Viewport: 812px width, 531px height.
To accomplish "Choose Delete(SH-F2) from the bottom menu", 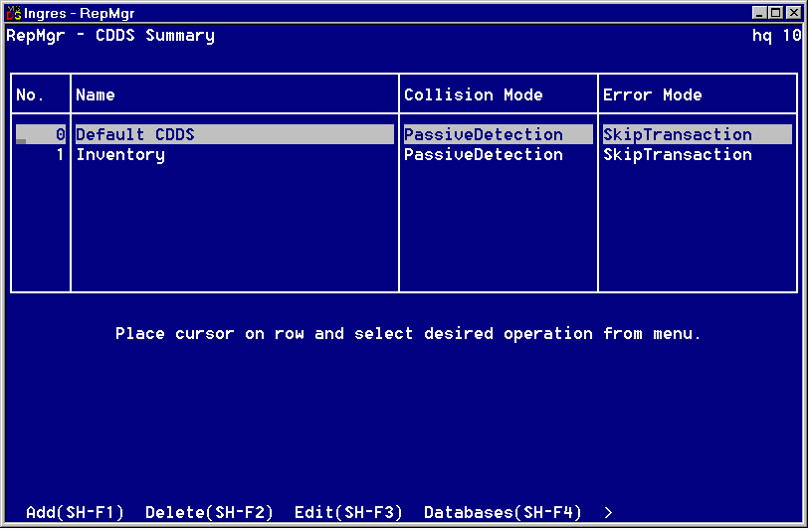I will (209, 513).
